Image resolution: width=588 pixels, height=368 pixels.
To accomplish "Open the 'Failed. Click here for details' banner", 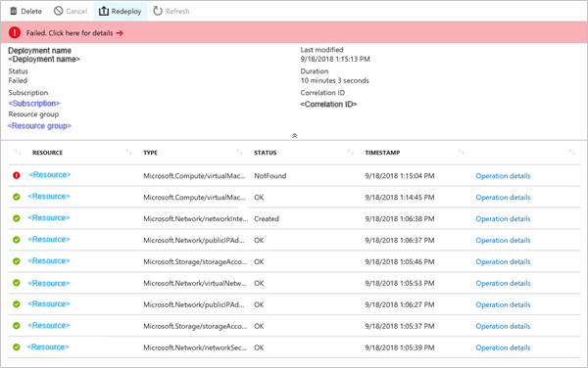I will (294, 32).
